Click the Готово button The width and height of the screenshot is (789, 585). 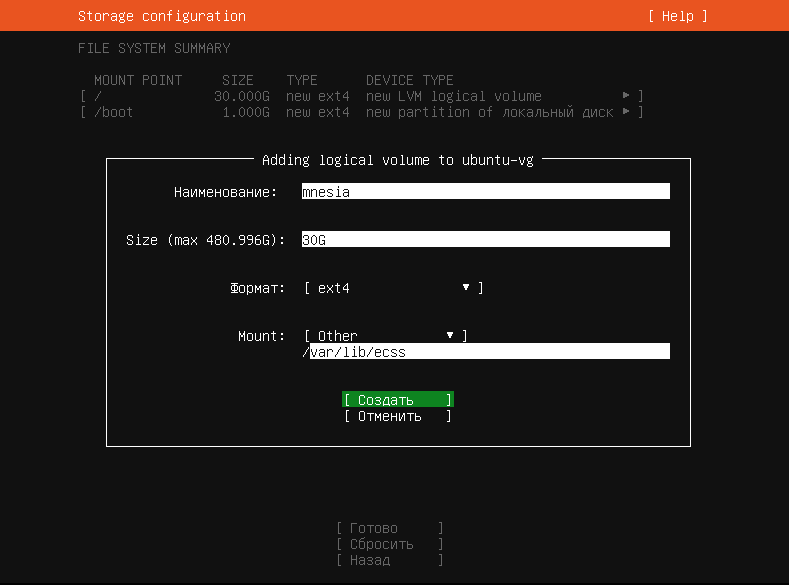pyautogui.click(x=390, y=528)
